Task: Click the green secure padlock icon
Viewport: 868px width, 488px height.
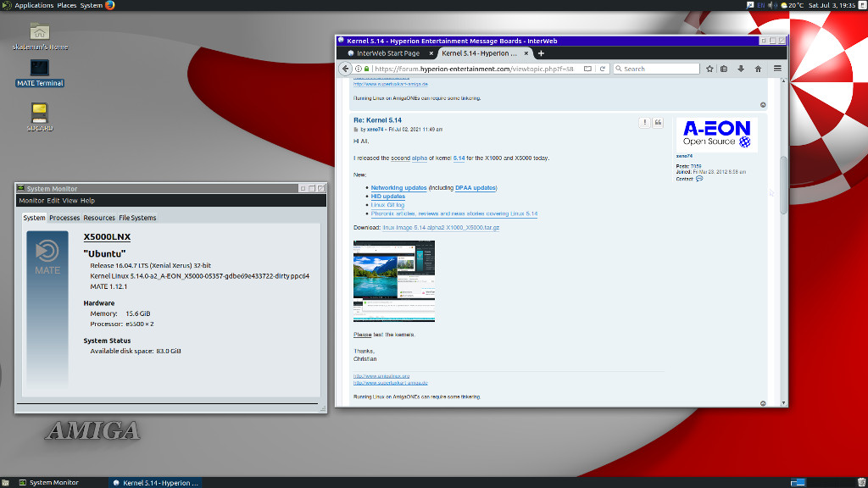Action: point(366,69)
